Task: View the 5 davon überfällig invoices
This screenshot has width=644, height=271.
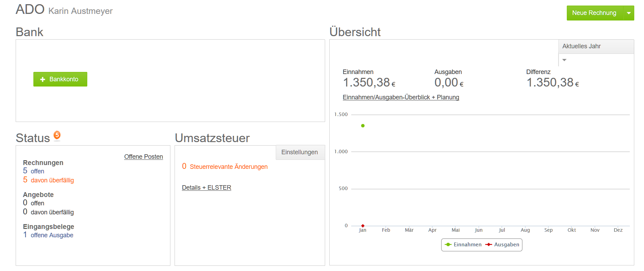Action: (x=48, y=180)
